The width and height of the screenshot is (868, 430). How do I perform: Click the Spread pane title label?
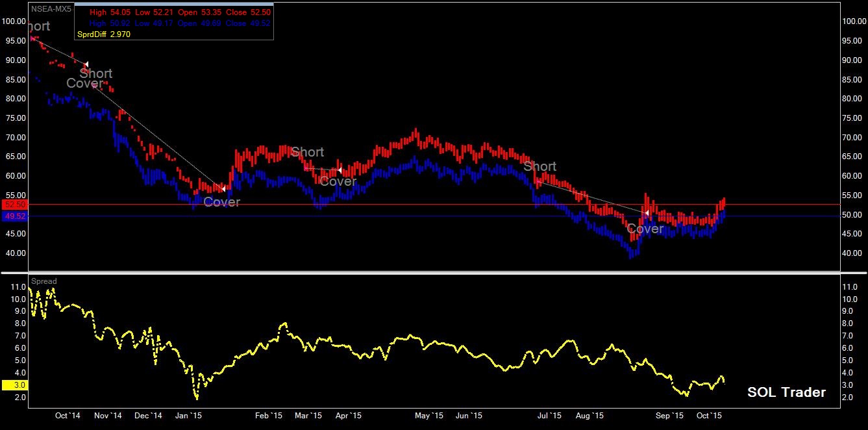coord(43,281)
